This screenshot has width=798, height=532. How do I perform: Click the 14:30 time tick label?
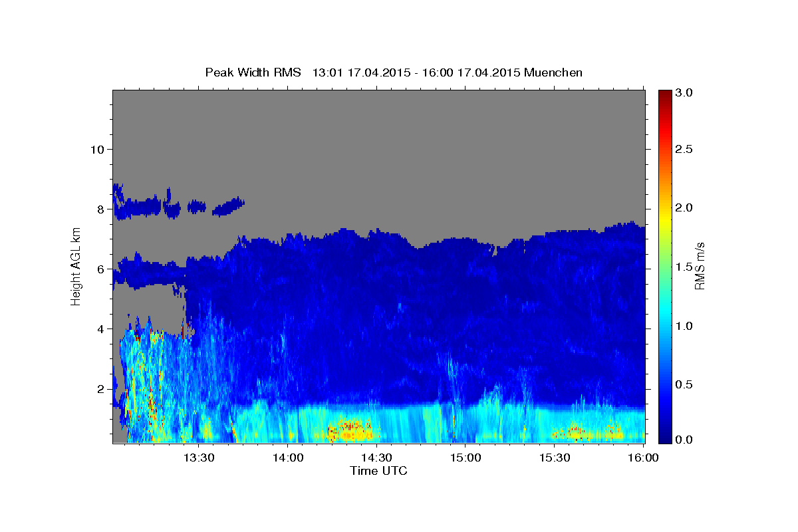[377, 458]
